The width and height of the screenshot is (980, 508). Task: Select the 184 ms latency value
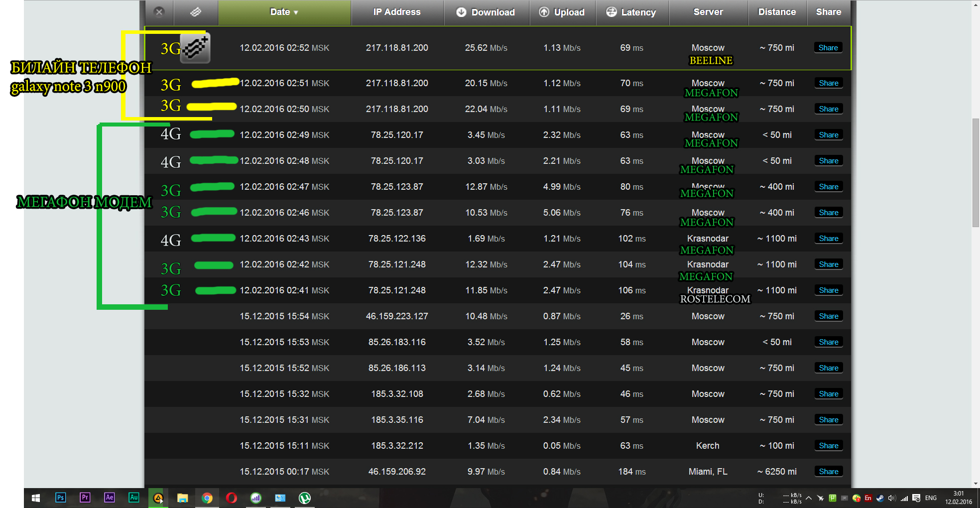(632, 472)
